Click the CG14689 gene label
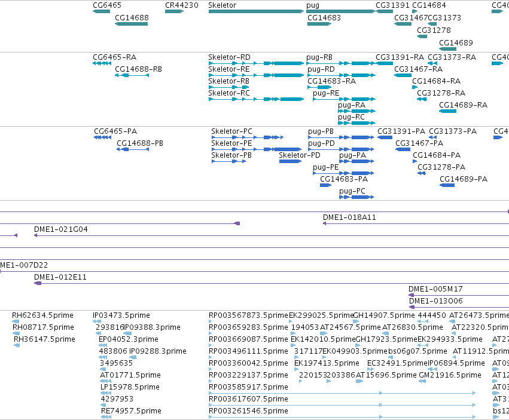509x420 pixels. tap(456, 42)
